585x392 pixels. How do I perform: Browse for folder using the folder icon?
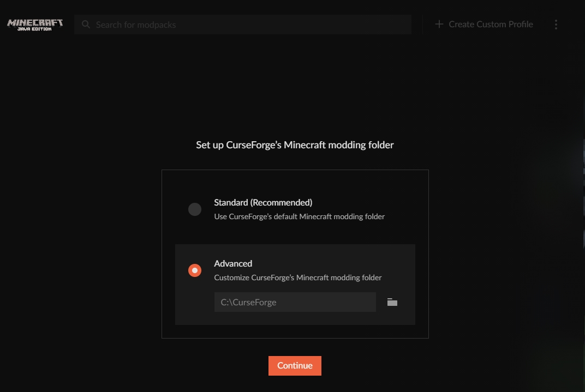(x=392, y=302)
